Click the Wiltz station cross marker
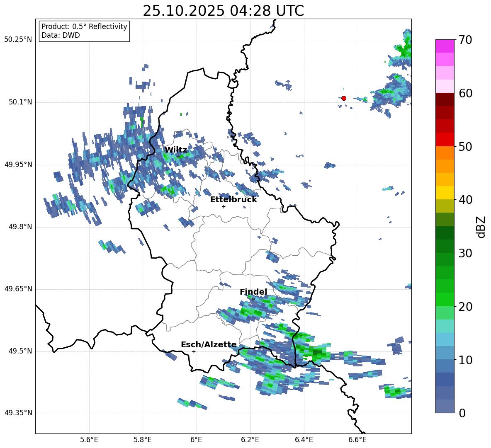The width and height of the screenshot is (491, 448). [x=178, y=157]
